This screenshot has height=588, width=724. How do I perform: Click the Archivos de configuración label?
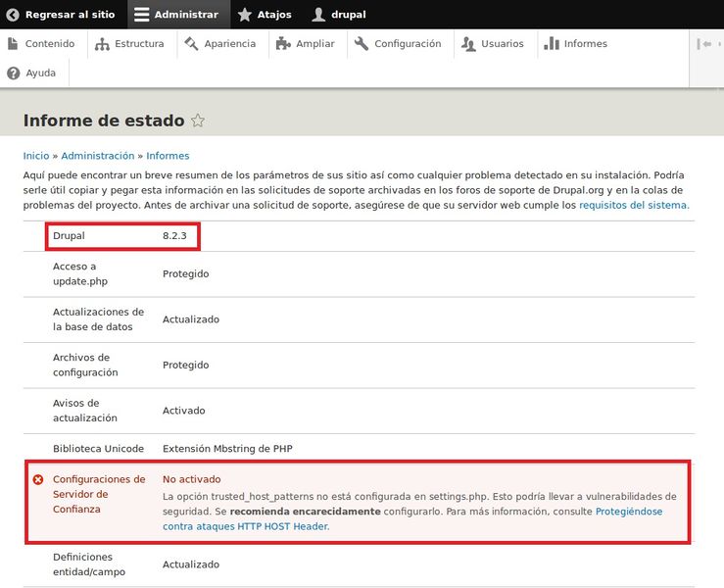85,365
